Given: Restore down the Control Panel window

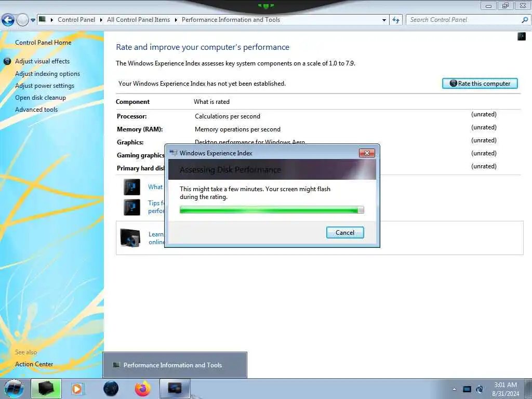Looking at the screenshot, I should click(506, 5).
